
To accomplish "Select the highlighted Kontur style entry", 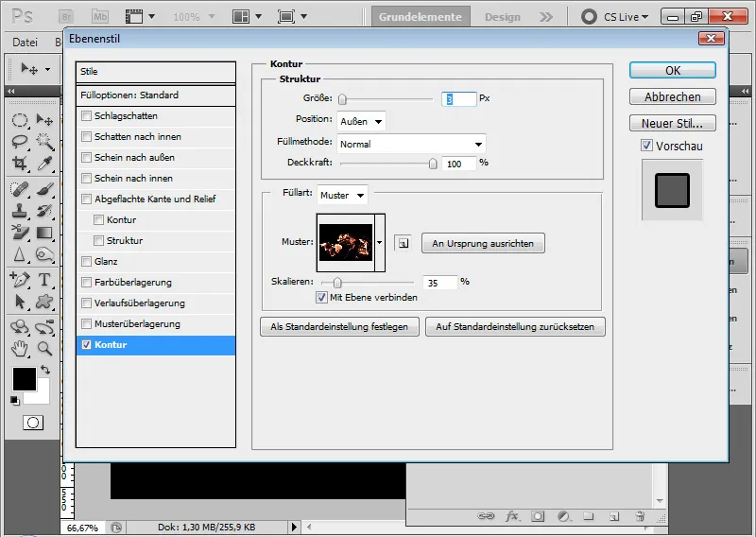I will click(156, 345).
